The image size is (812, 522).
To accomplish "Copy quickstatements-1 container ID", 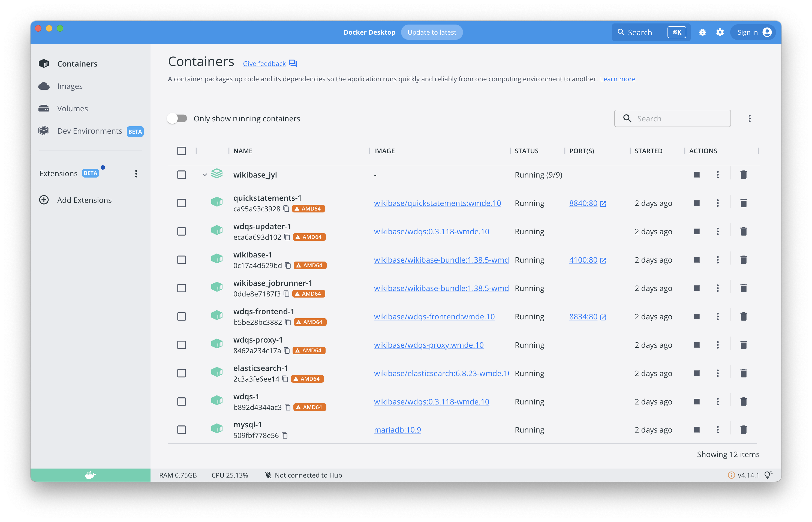I will click(x=286, y=209).
